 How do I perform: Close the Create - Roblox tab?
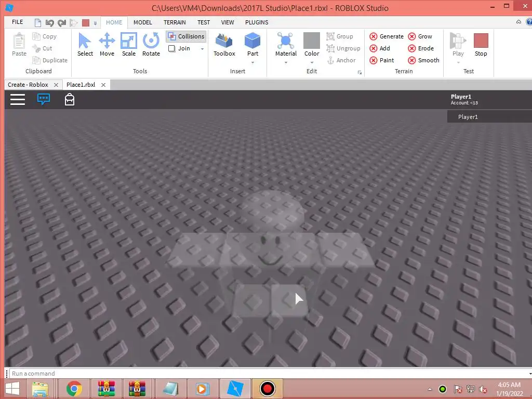point(56,85)
